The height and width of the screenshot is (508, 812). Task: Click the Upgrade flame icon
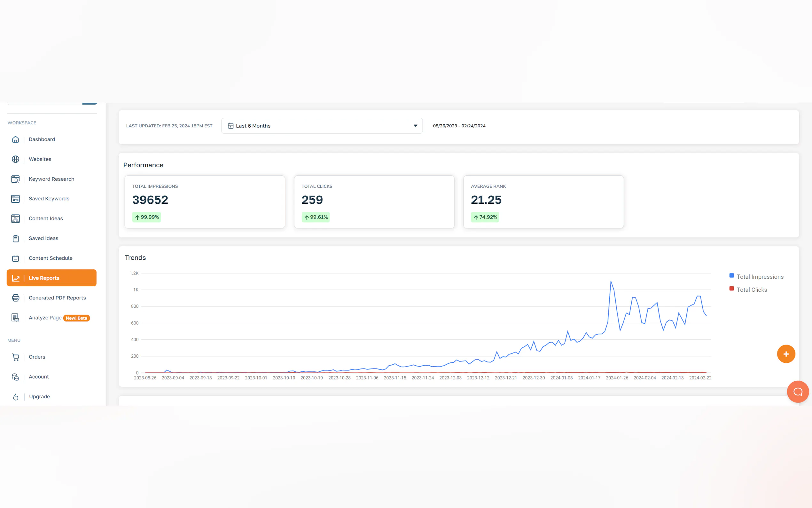tap(15, 397)
